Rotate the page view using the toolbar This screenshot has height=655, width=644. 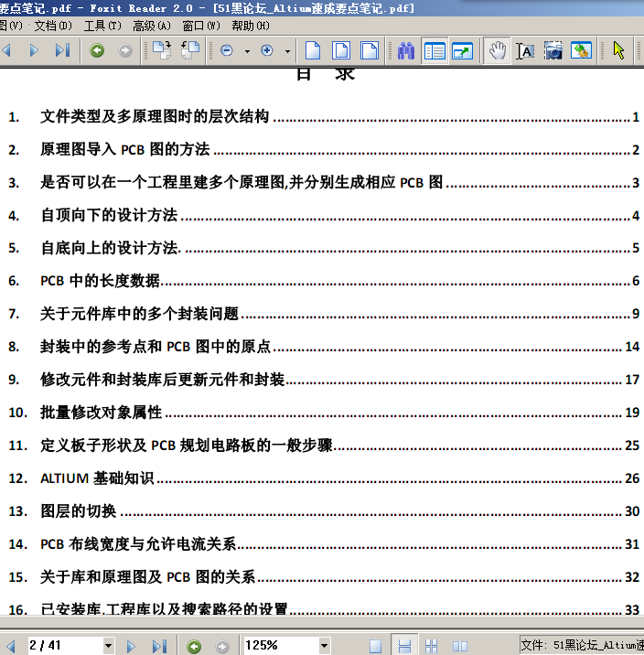pyautogui.click(x=162, y=51)
